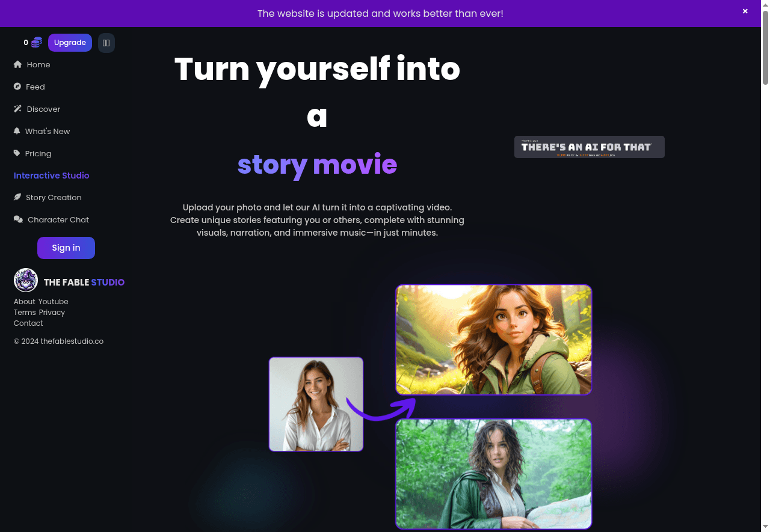The height and width of the screenshot is (532, 770).
Task: Click There's An AI For That badge
Action: 590,147
